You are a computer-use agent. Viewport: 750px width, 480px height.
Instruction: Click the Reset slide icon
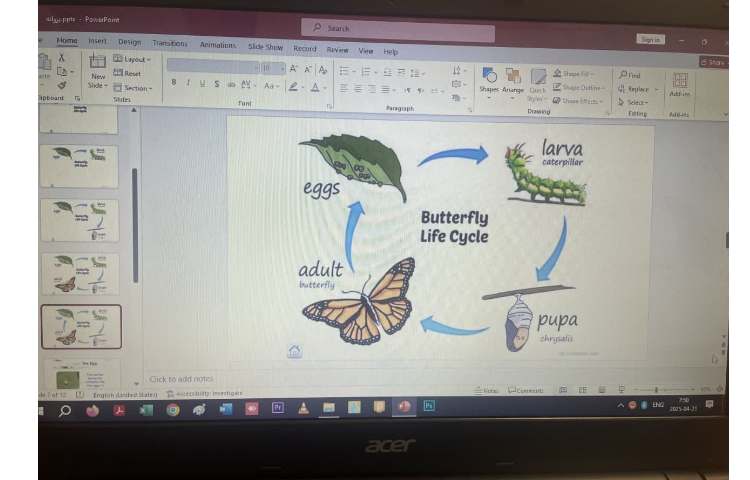tap(127, 73)
